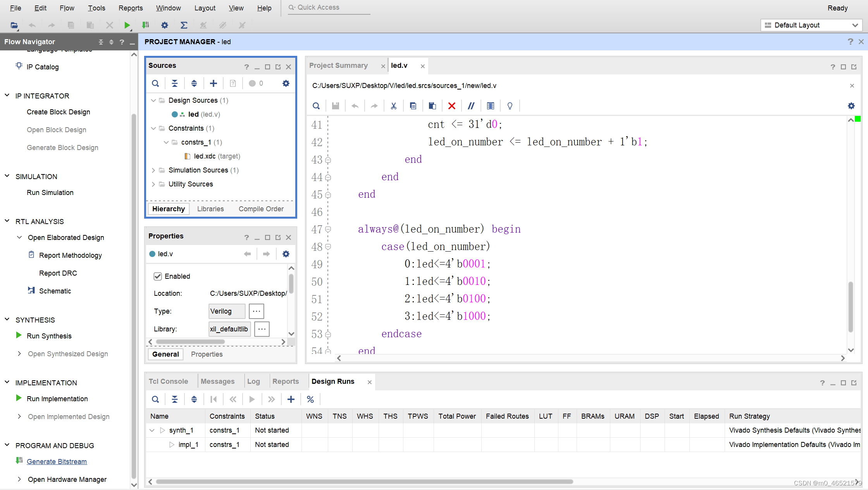Click the lightbulb icon in editor toolbar
The width and height of the screenshot is (868, 490).
[x=510, y=106]
